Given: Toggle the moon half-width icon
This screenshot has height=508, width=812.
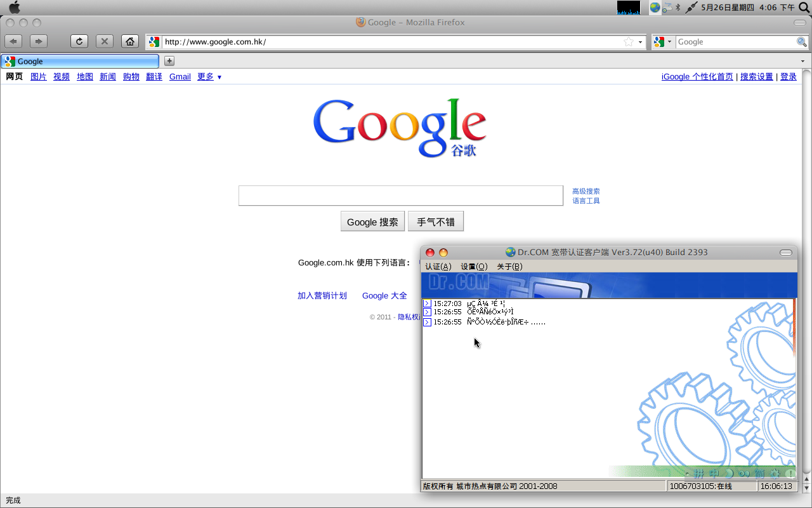Looking at the screenshot, I should (729, 474).
